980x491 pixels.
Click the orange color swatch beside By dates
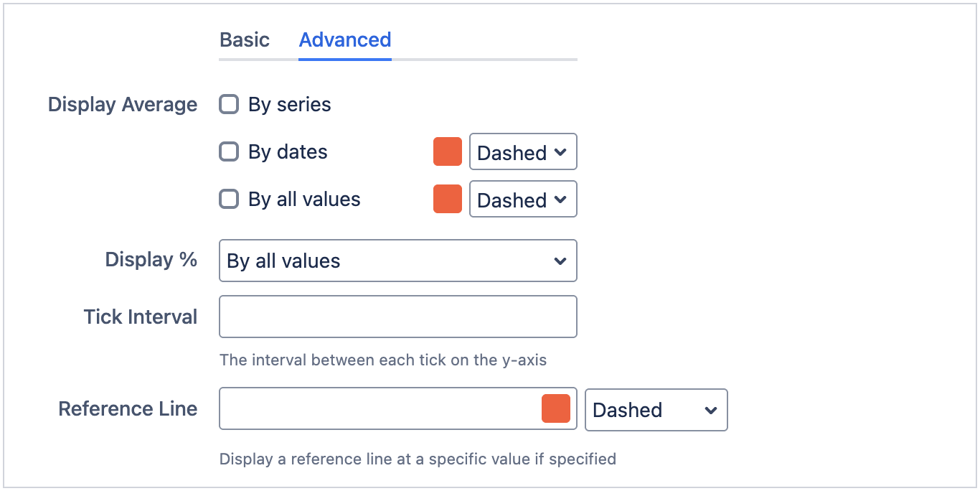pyautogui.click(x=447, y=151)
